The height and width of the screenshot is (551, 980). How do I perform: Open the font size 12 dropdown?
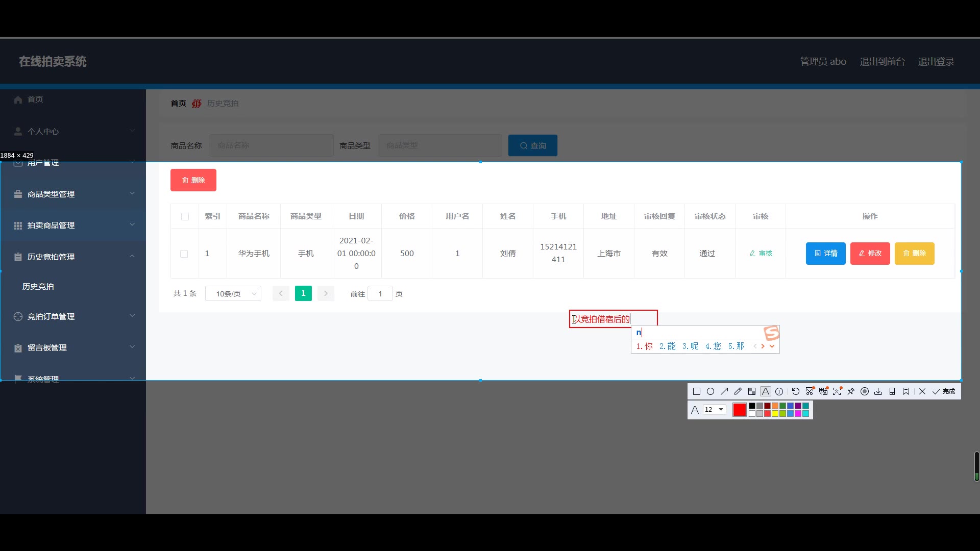(715, 409)
